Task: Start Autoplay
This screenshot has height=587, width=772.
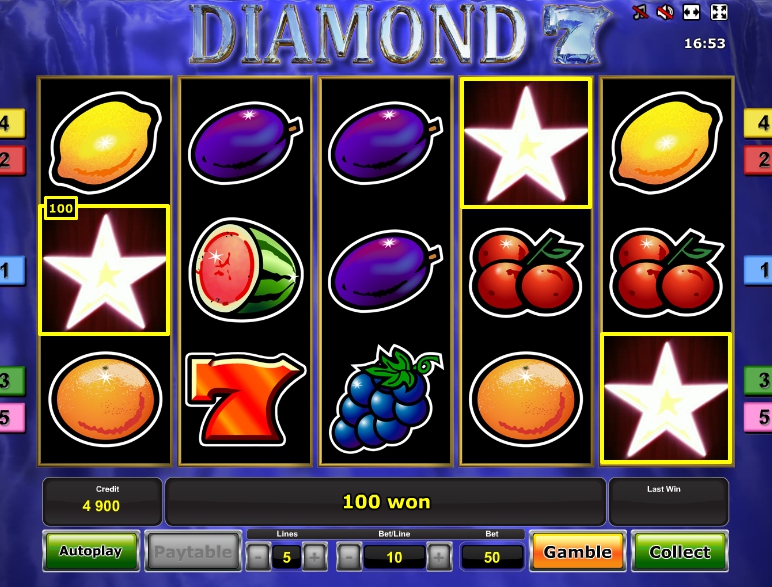Action: tap(91, 551)
